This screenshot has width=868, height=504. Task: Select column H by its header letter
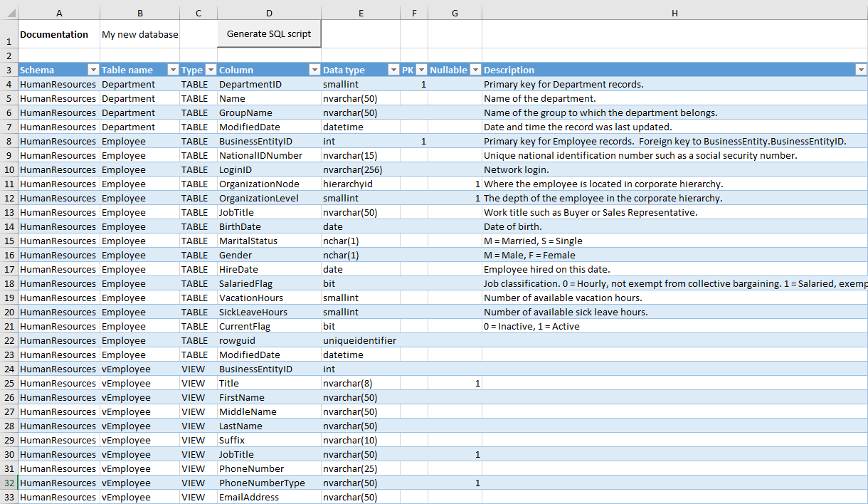coord(674,13)
